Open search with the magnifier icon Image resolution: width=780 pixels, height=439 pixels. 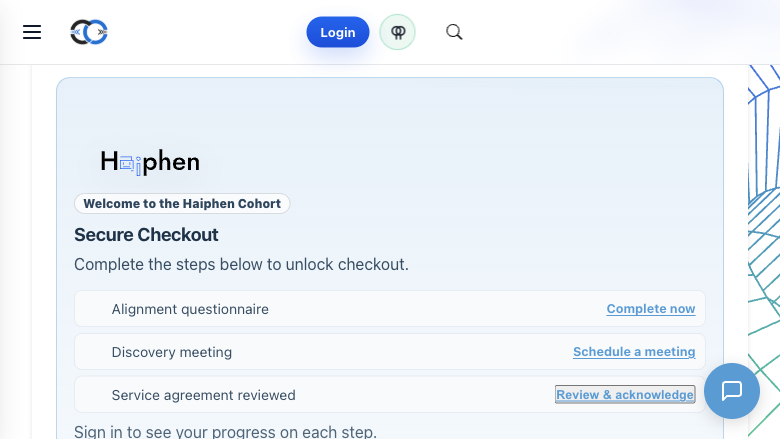[x=454, y=32]
